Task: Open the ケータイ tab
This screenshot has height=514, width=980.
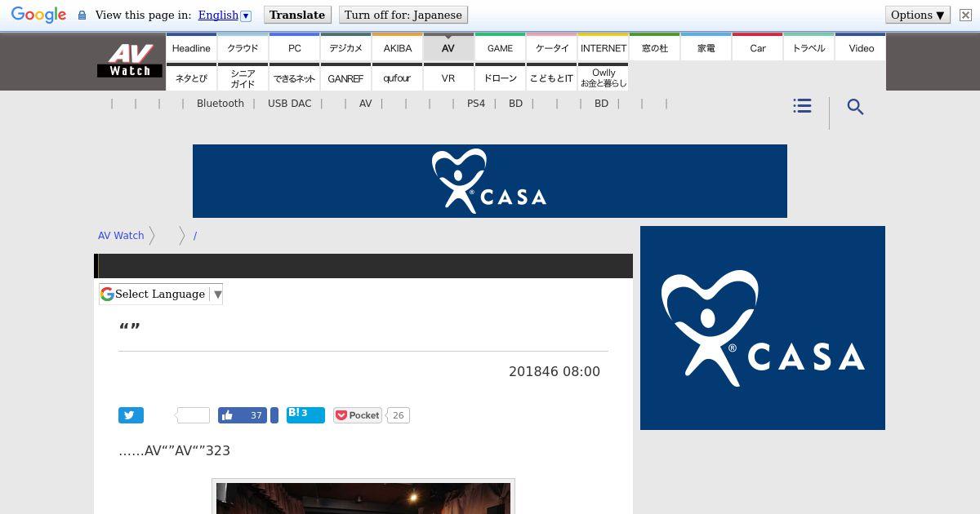Action: pos(551,47)
